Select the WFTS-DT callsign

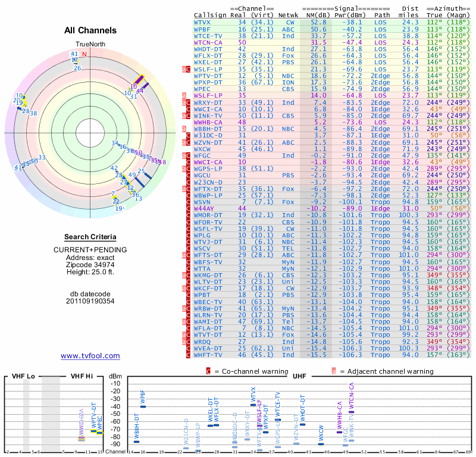(208, 255)
